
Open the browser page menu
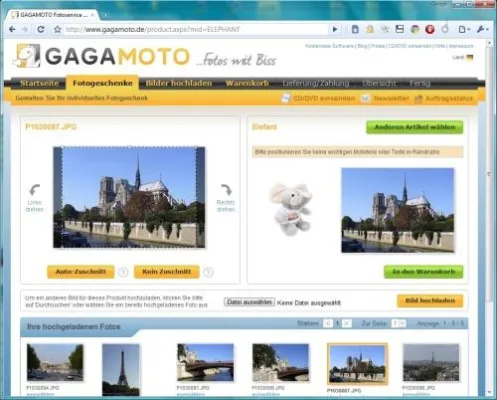464,29
